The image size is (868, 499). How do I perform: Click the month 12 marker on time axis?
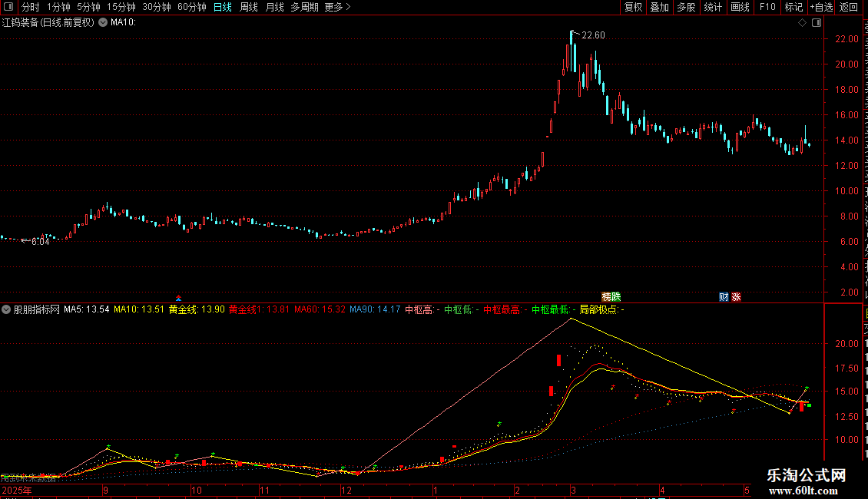coord(346,491)
